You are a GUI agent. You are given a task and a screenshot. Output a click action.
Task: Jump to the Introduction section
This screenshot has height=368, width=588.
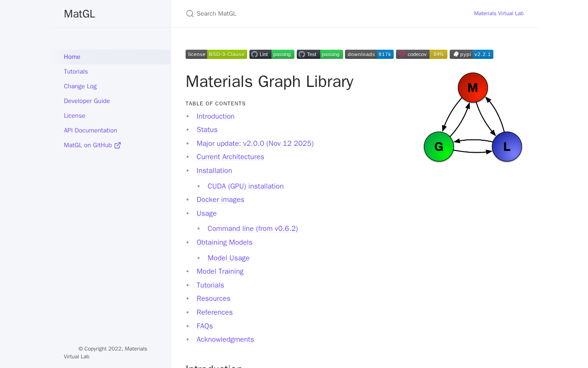click(x=215, y=116)
